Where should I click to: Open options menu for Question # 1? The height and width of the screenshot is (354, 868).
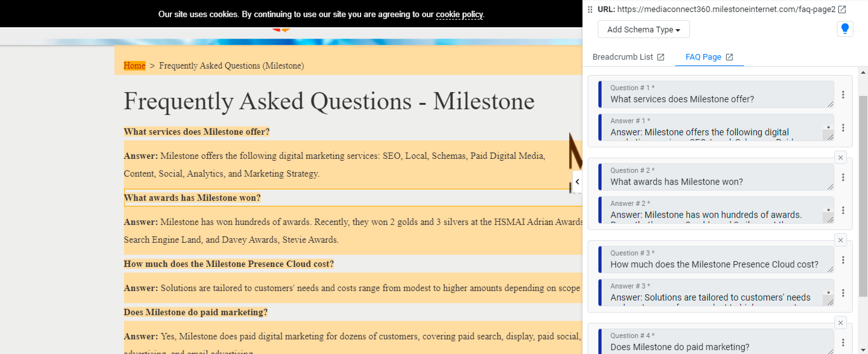pos(843,95)
